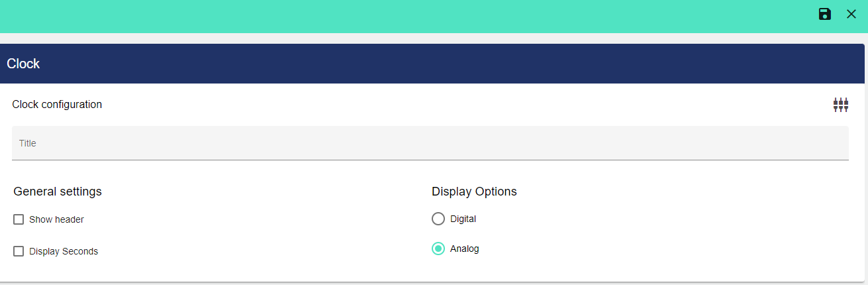Click the save floppy disk icon
868x285 pixels.
824,14
